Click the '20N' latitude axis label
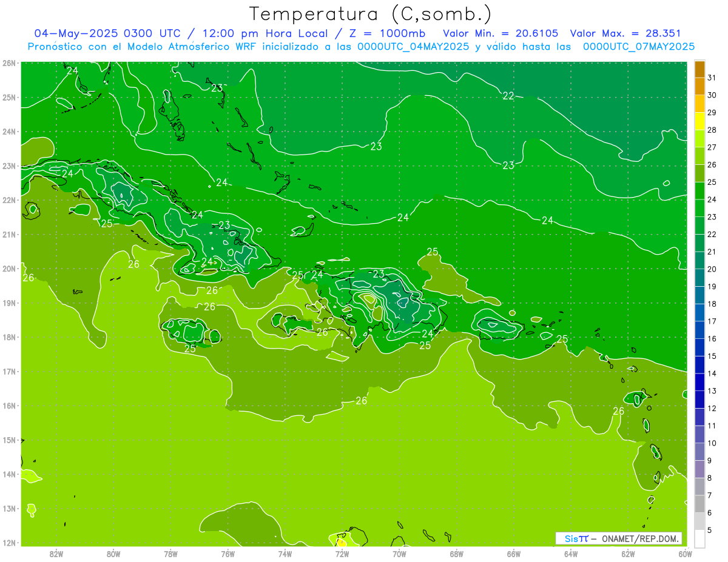Screen dimensions: 728x562 [x=9, y=269]
